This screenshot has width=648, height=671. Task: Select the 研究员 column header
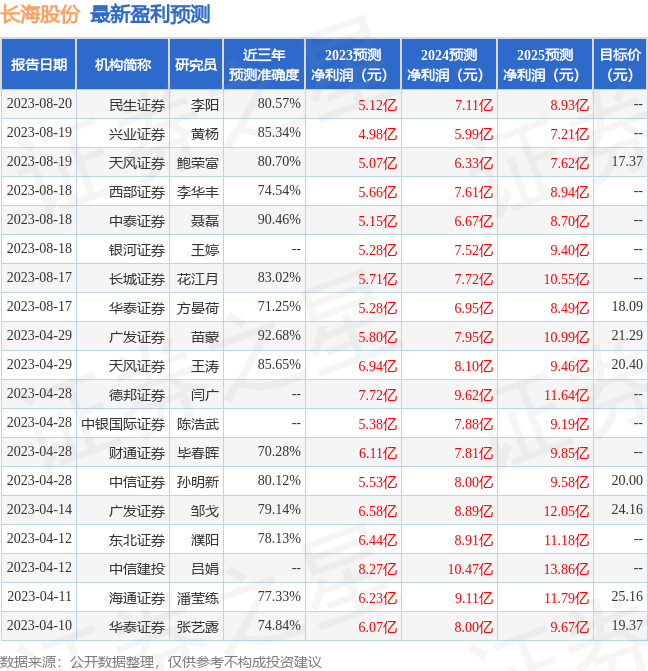pos(196,65)
